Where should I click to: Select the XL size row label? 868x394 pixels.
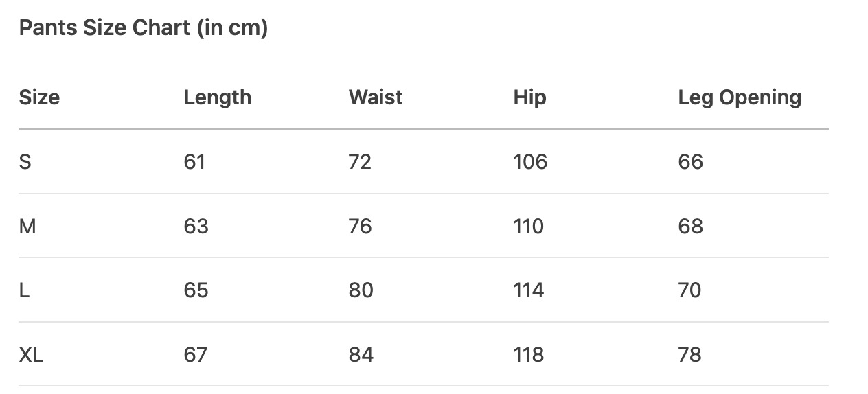pos(31,355)
